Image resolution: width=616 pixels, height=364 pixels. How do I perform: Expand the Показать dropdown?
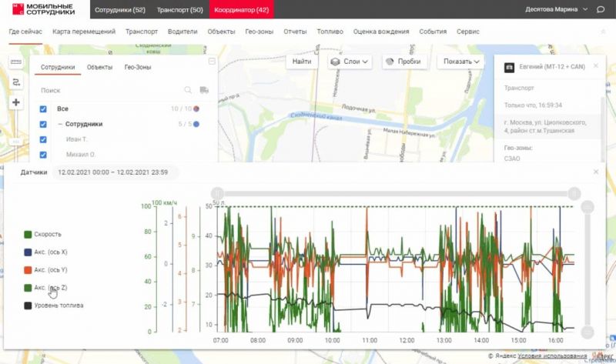click(462, 62)
